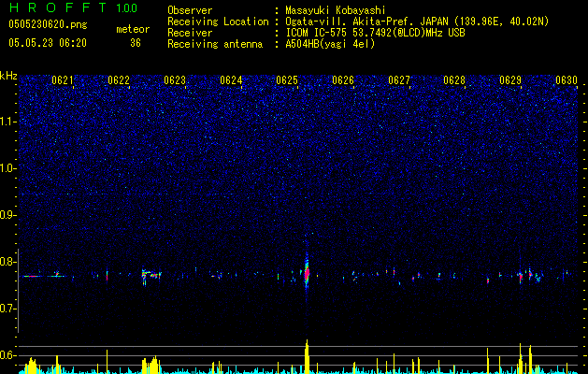This screenshot has height=374, width=588.
Task: Click the 0628 time axis label
Action: pyautogui.click(x=454, y=80)
